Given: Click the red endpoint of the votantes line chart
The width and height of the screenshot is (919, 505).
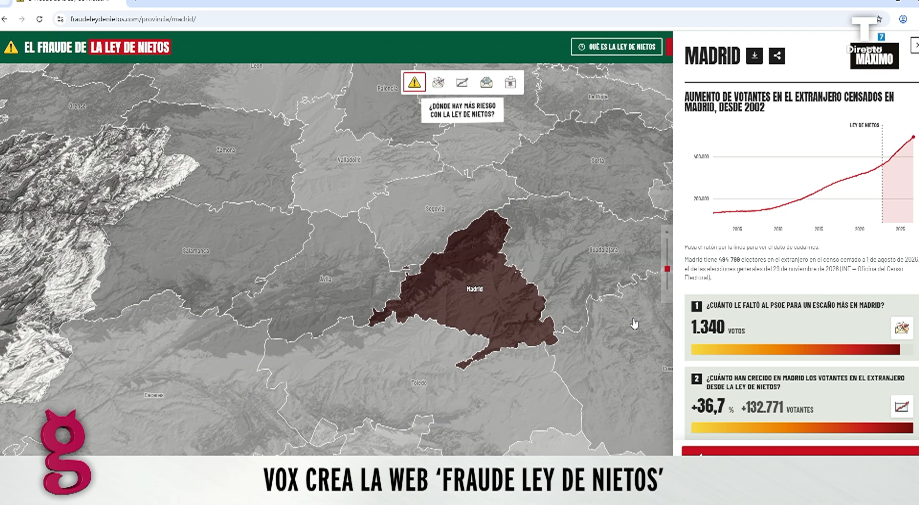Looking at the screenshot, I should (x=913, y=137).
